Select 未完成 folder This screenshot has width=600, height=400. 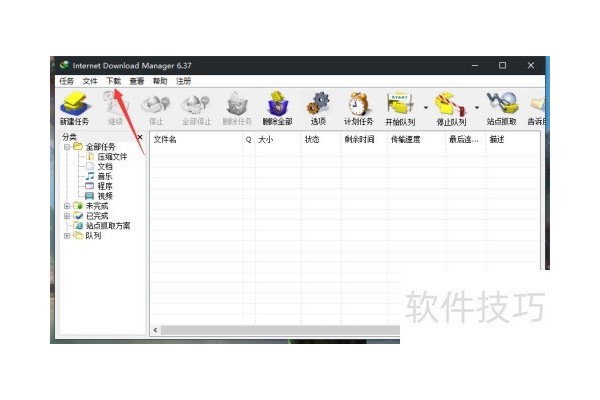pos(91,206)
